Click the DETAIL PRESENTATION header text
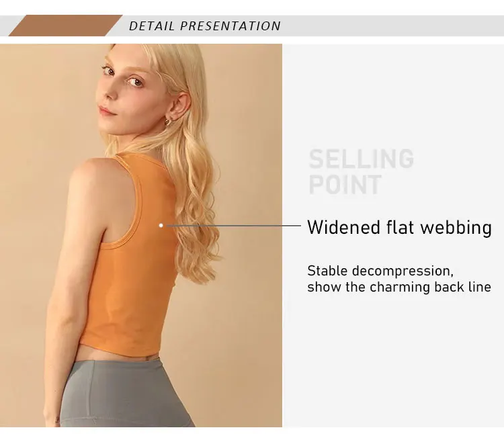This screenshot has height=434, width=504. [x=205, y=26]
